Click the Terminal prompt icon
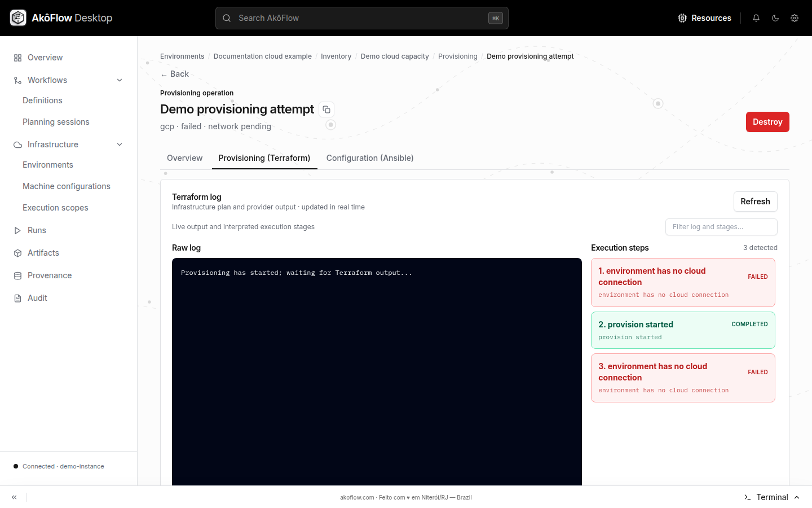 click(x=747, y=497)
